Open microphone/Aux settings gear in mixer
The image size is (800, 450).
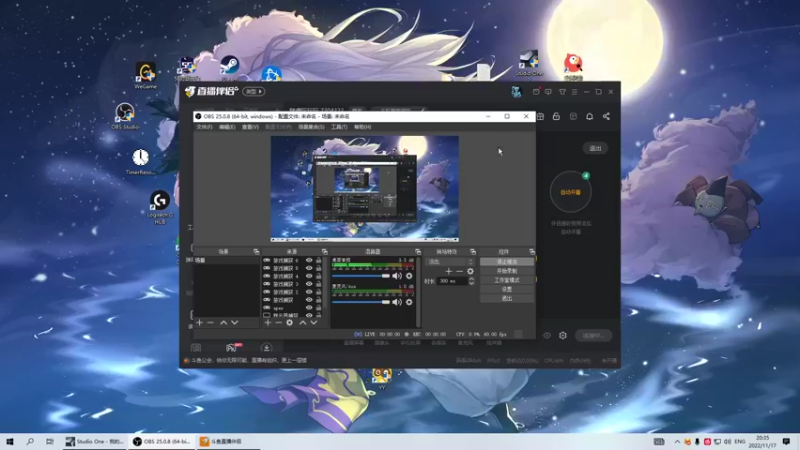pos(409,302)
